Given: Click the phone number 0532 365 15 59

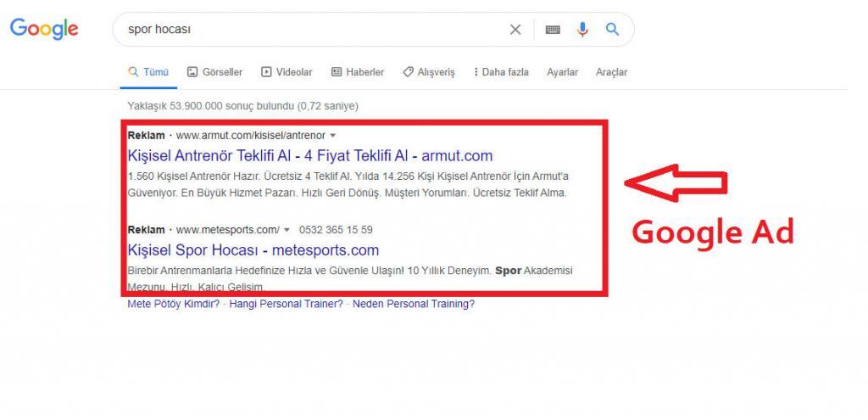Looking at the screenshot, I should (x=336, y=230).
